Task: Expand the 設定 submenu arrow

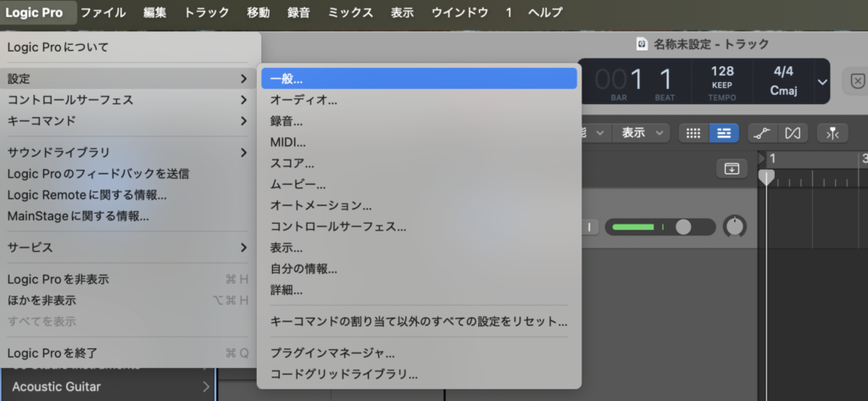Action: 243,79
